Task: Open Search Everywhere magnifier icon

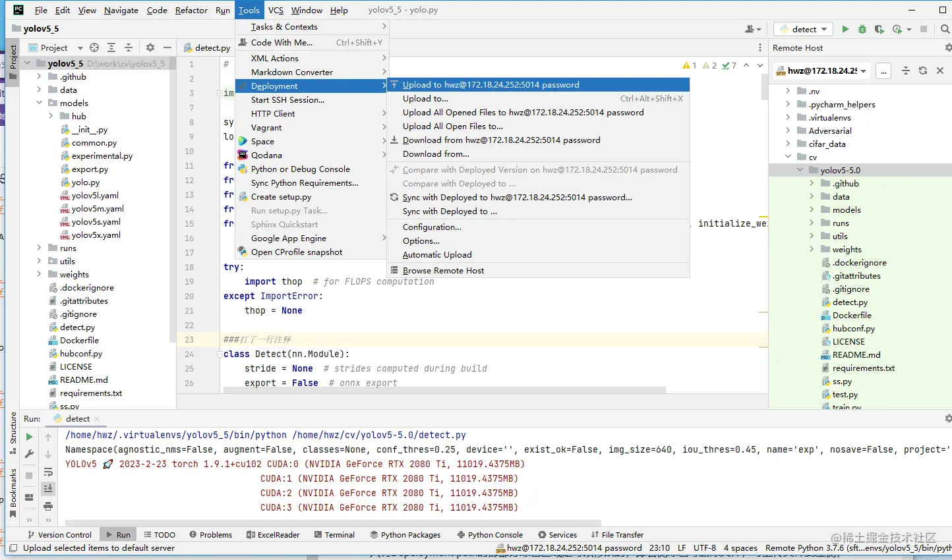Action: (945, 29)
